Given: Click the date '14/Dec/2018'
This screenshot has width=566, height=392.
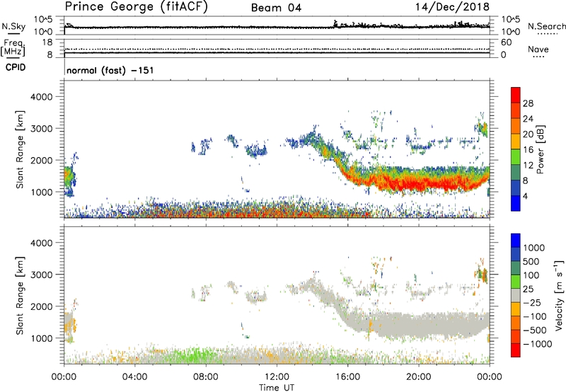Looking at the screenshot, I should click(452, 6).
